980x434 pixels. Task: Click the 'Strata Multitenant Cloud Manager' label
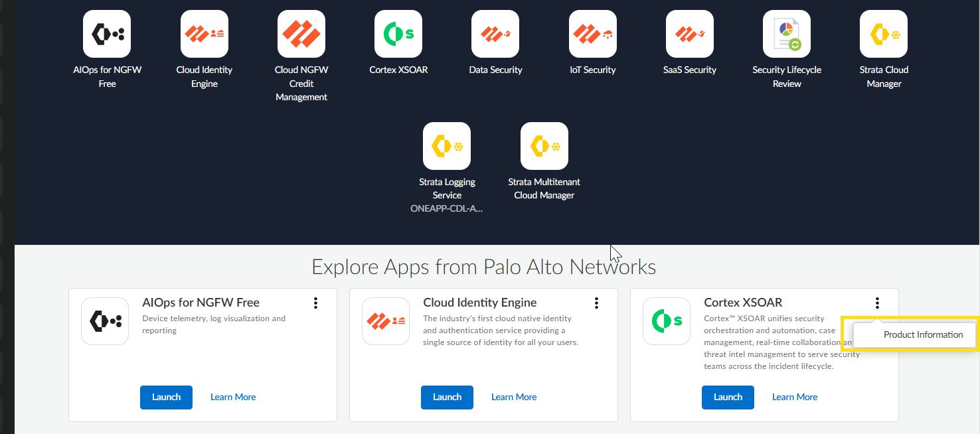click(x=544, y=188)
